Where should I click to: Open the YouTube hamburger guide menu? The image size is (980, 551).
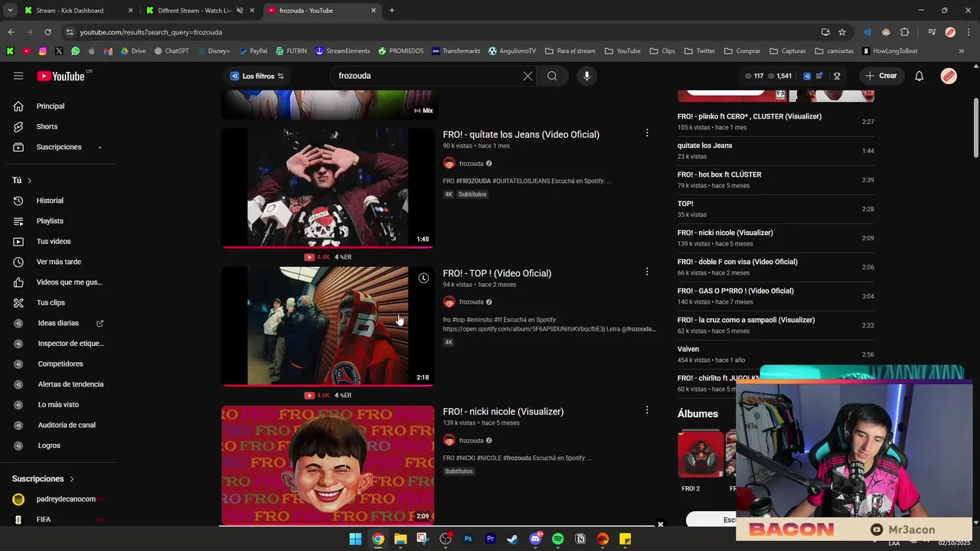pos(18,76)
